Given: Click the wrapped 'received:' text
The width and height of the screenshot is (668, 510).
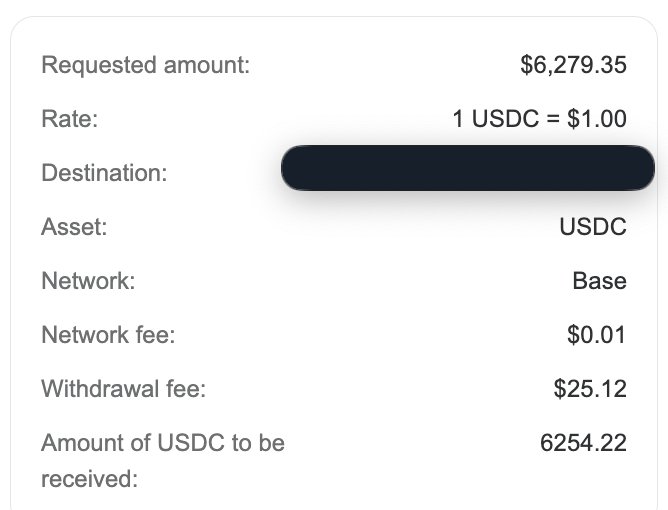Looking at the screenshot, I should tap(89, 479).
